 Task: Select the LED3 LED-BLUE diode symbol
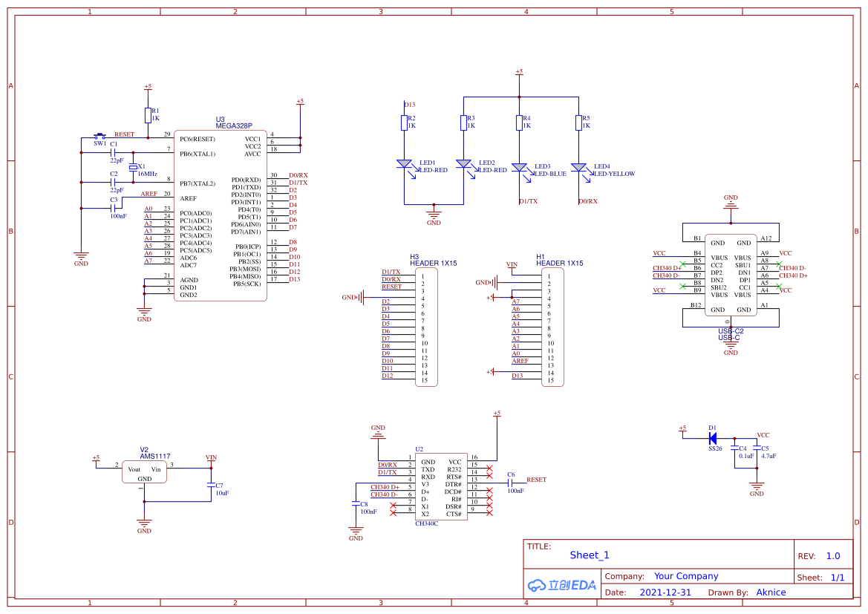point(519,167)
